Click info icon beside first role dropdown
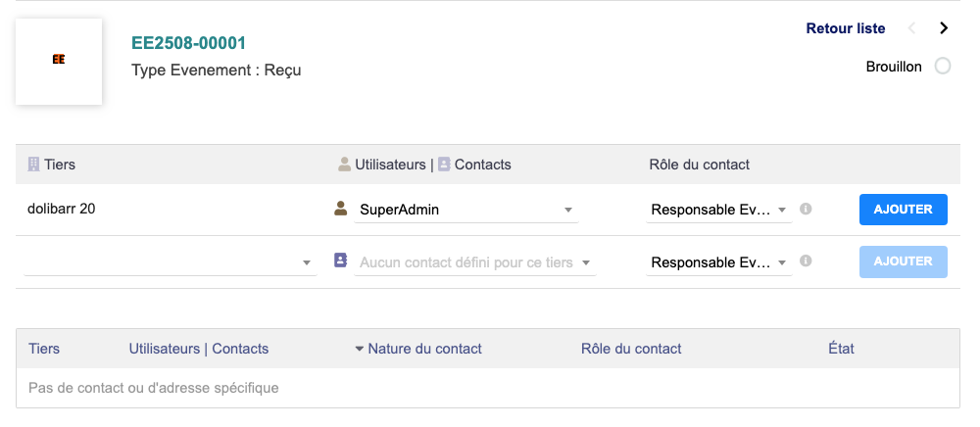 (x=806, y=209)
